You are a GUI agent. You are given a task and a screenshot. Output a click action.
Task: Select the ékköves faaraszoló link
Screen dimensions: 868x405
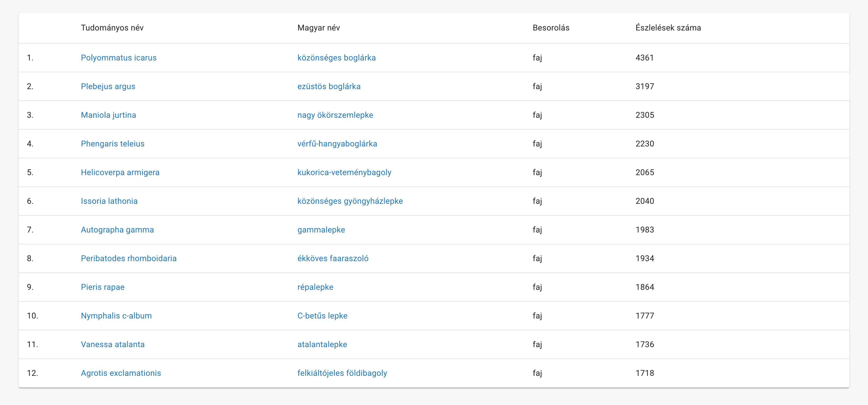click(332, 258)
